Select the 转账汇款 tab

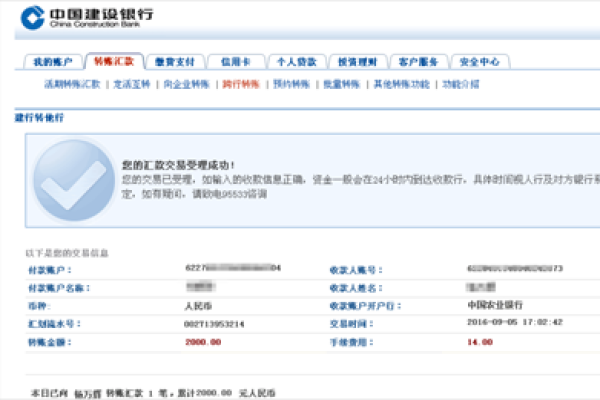click(x=114, y=61)
